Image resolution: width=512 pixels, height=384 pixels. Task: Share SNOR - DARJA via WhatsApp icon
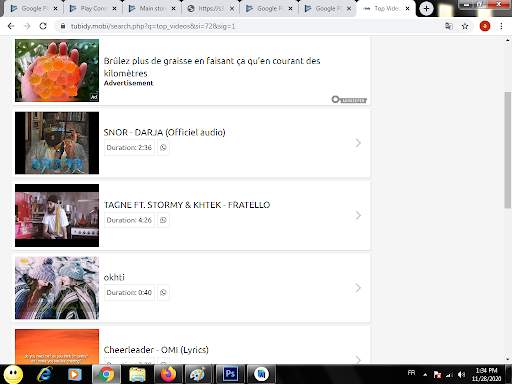point(163,147)
